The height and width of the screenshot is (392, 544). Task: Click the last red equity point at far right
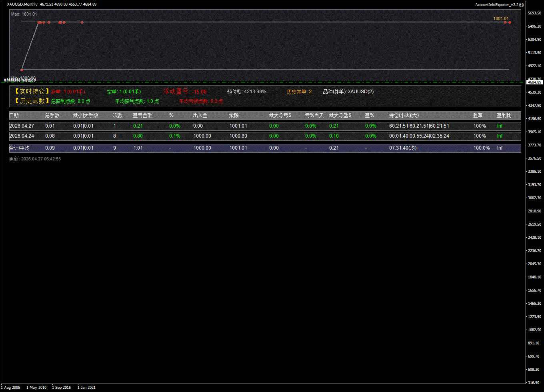point(510,22)
